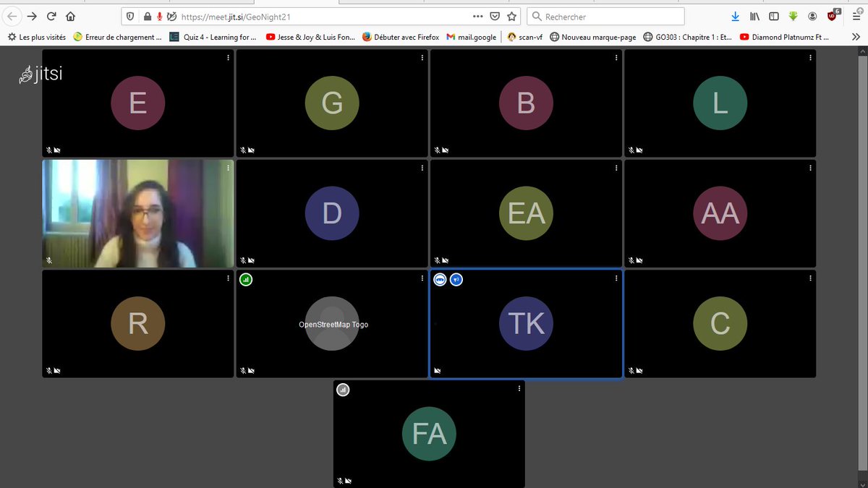
Task: Click the muted microphone icon on the woman's video tile
Action: [x=49, y=260]
